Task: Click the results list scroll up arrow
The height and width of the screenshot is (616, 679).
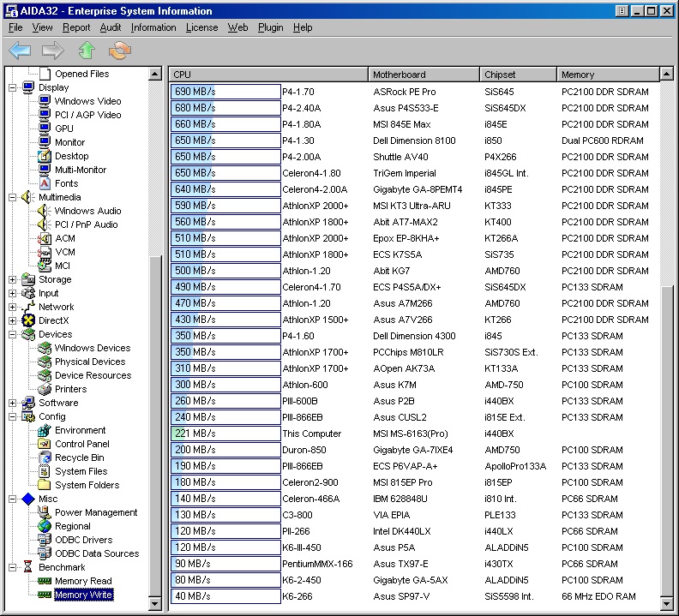Action: coord(667,75)
